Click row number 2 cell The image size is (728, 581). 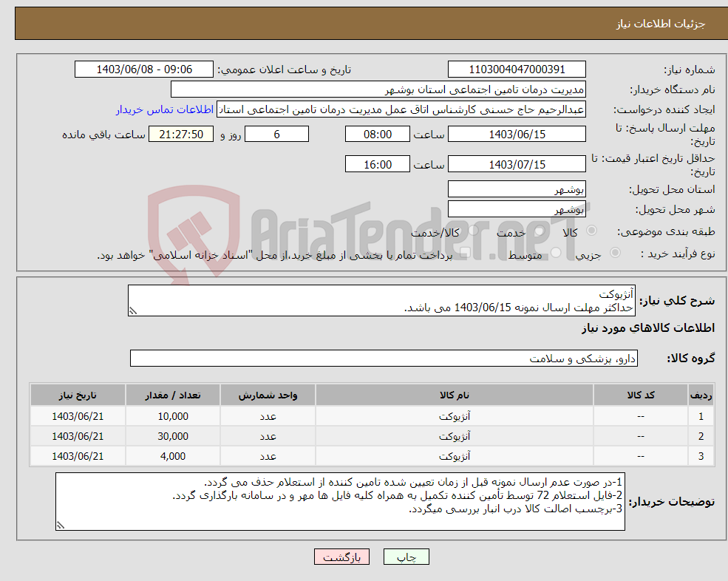point(701,436)
